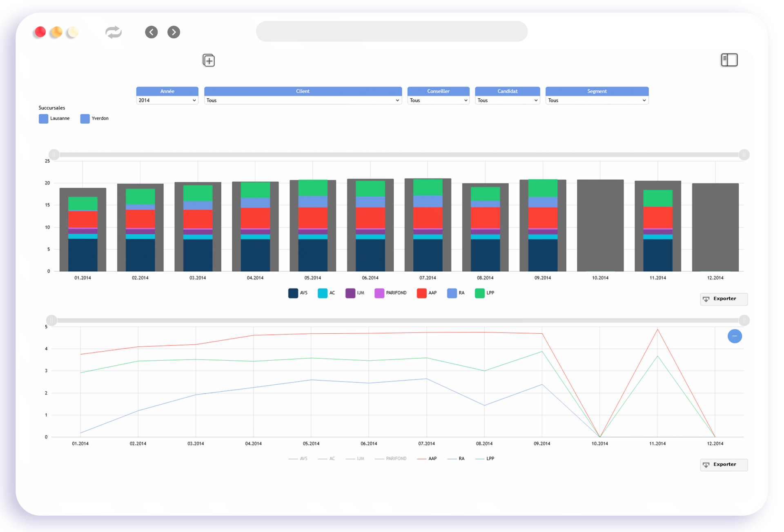Click the browser address bar
Viewport: 784px width, 532px height.
pos(392,32)
